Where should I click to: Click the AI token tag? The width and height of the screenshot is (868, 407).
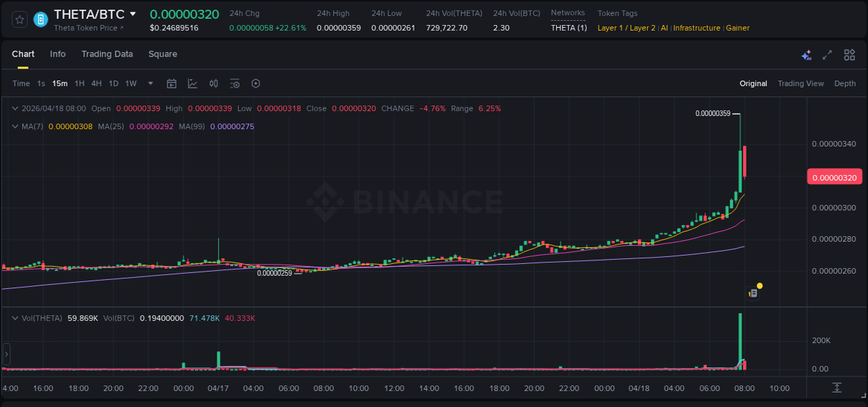(665, 28)
